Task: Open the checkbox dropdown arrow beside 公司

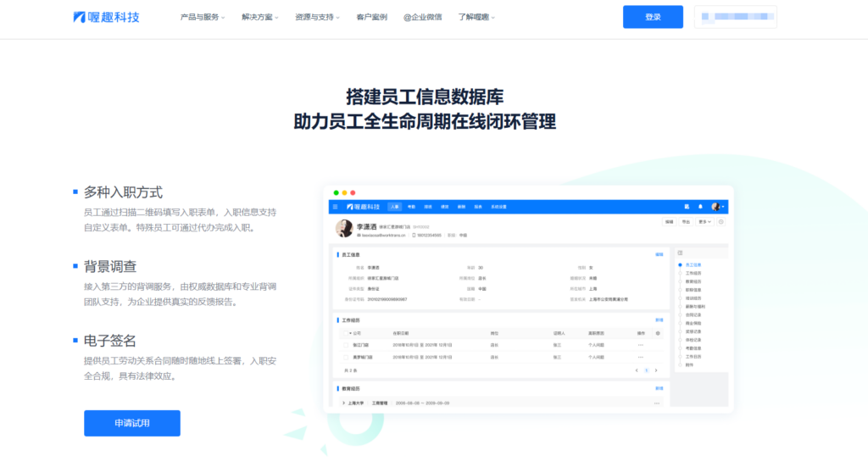Action: pyautogui.click(x=350, y=334)
